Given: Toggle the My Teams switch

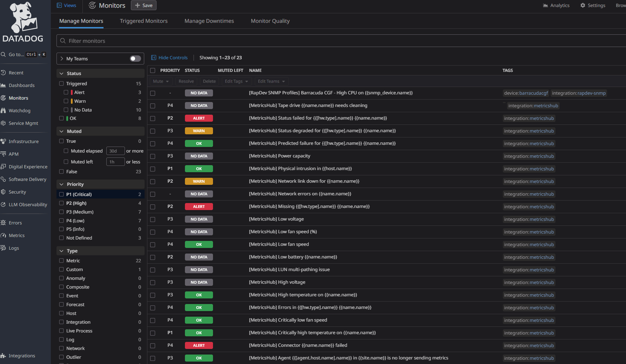Looking at the screenshot, I should click(x=135, y=59).
